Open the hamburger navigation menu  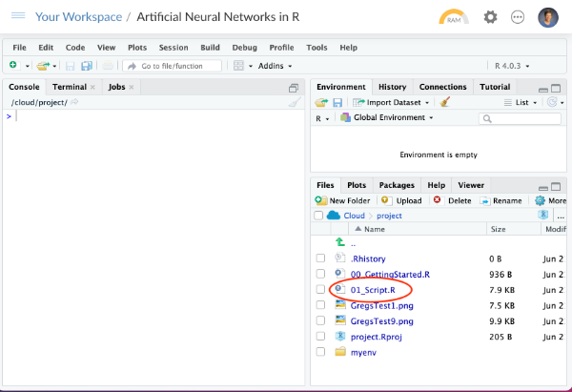18,16
